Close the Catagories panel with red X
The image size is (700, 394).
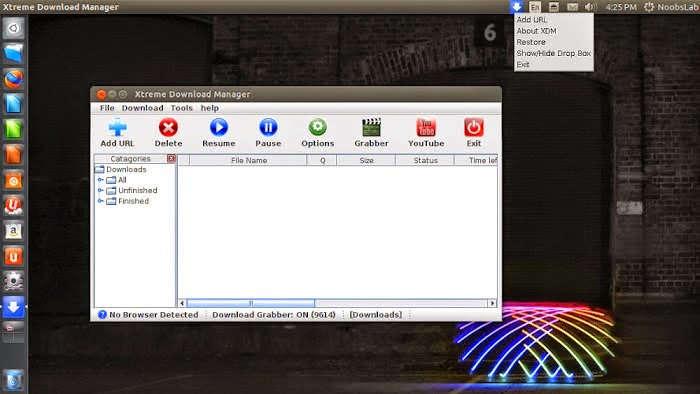(x=171, y=158)
